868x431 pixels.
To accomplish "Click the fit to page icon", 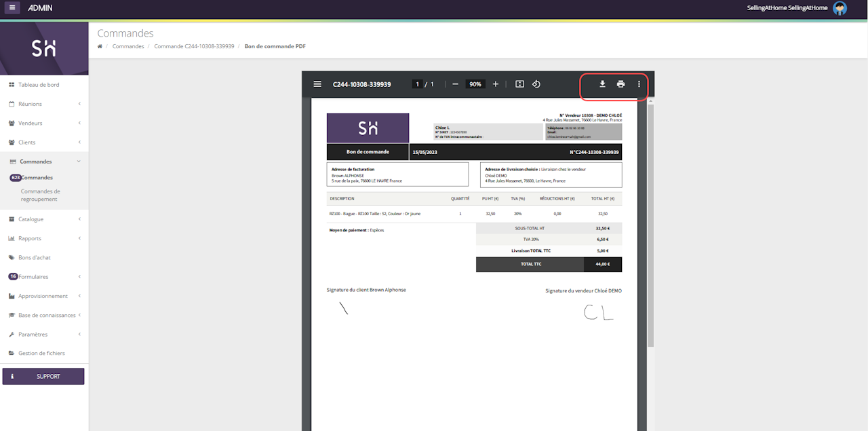I will point(519,84).
